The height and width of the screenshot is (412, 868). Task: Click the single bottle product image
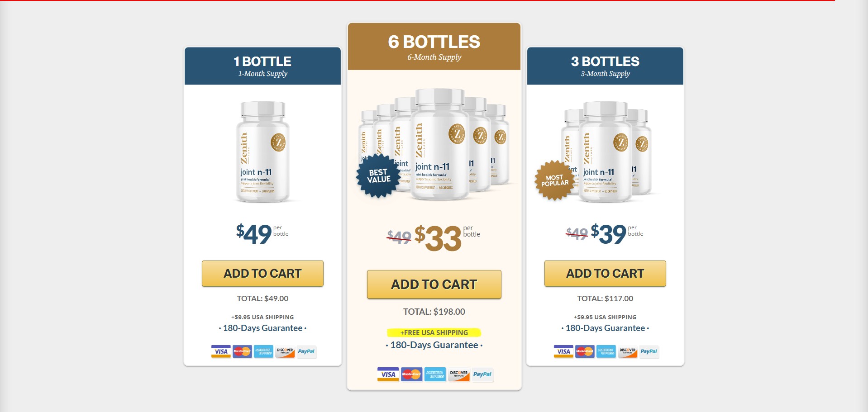tap(263, 152)
